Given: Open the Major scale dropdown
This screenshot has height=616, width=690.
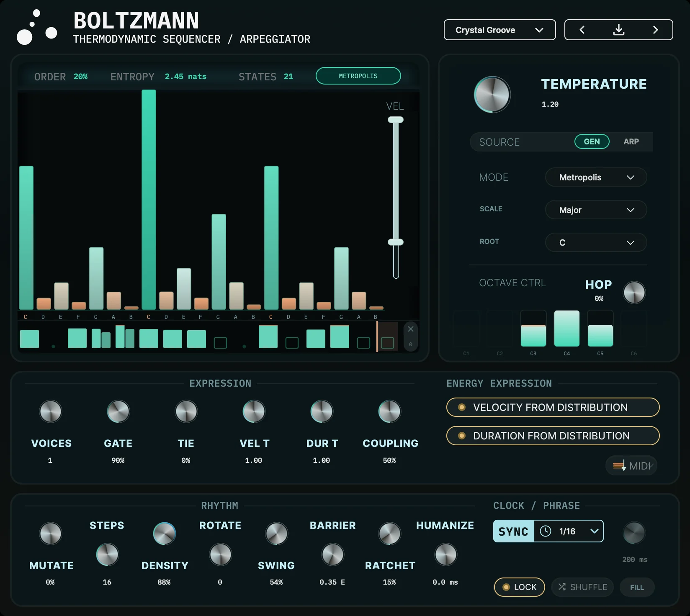Looking at the screenshot, I should click(596, 210).
